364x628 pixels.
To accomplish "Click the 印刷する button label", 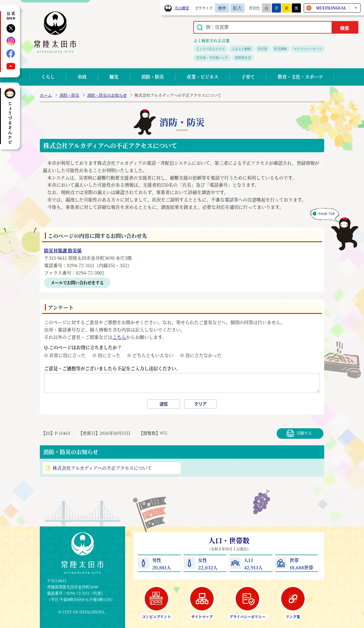I will [x=304, y=433].
